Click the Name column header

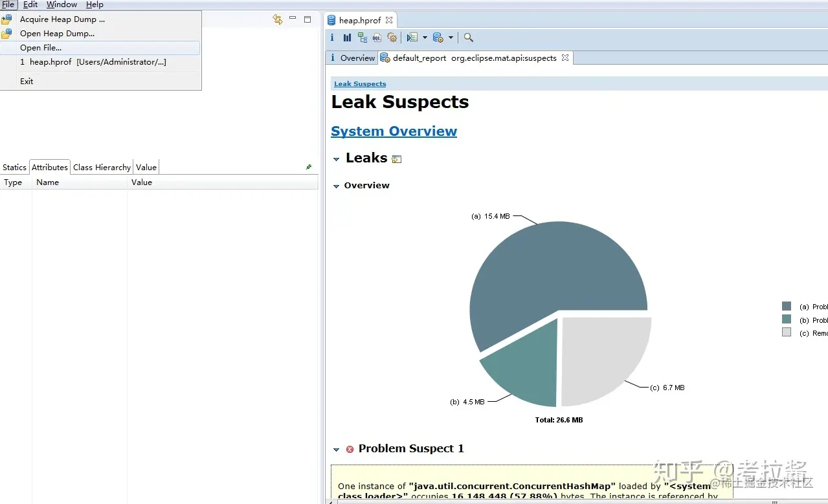point(80,182)
